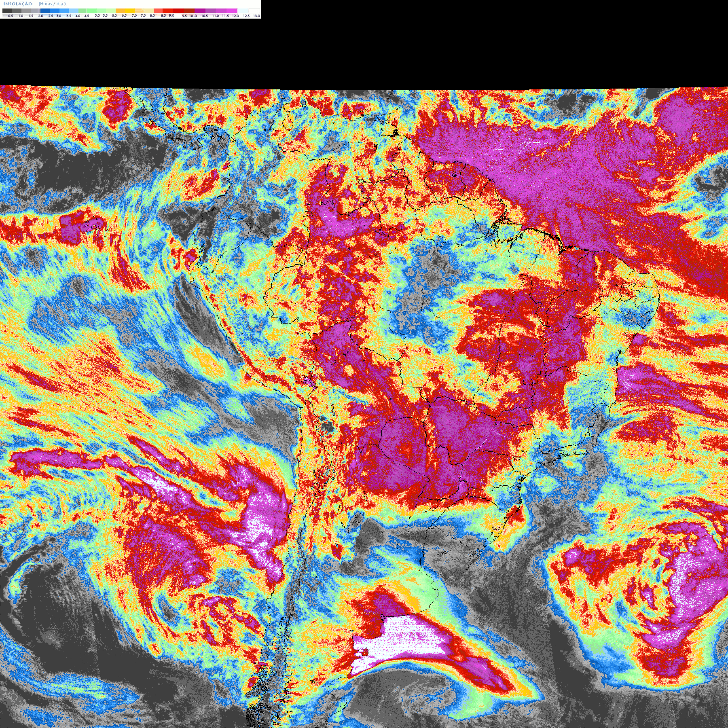Select the '10.5' legend value
This screenshot has width=728, height=728.
205,16
